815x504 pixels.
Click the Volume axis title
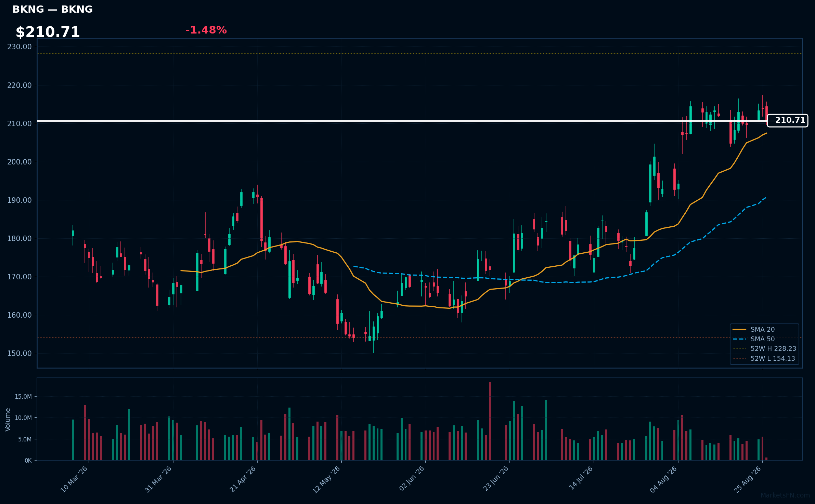(x=8, y=420)
